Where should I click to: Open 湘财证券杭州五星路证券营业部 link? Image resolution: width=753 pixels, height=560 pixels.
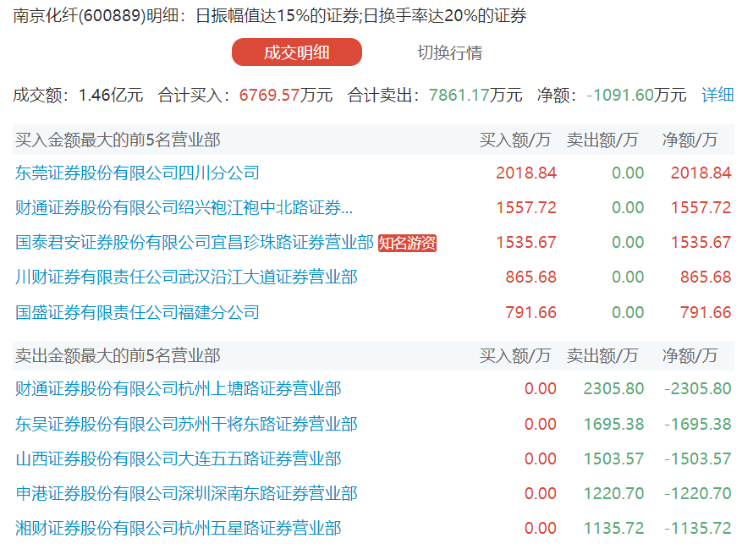pyautogui.click(x=179, y=529)
